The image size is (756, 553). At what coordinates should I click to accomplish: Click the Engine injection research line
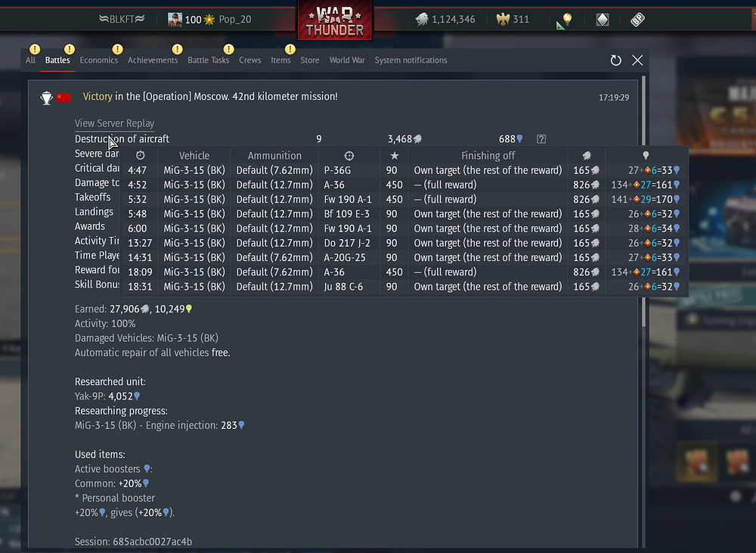click(160, 425)
